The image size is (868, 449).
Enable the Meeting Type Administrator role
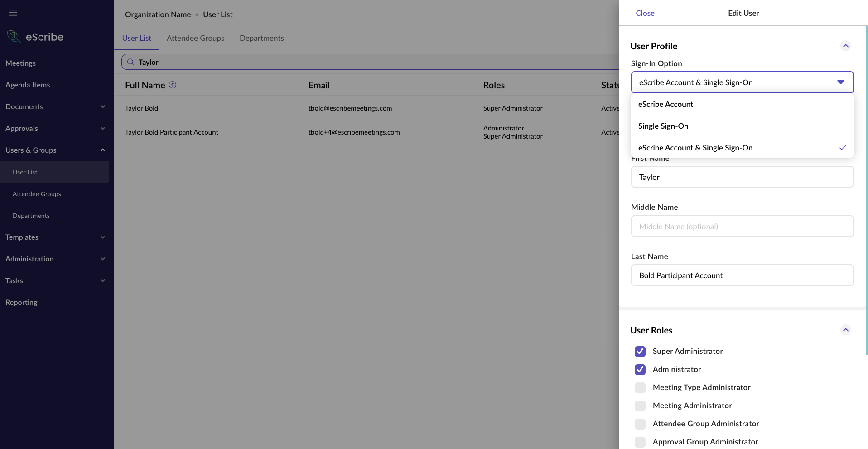tap(640, 388)
